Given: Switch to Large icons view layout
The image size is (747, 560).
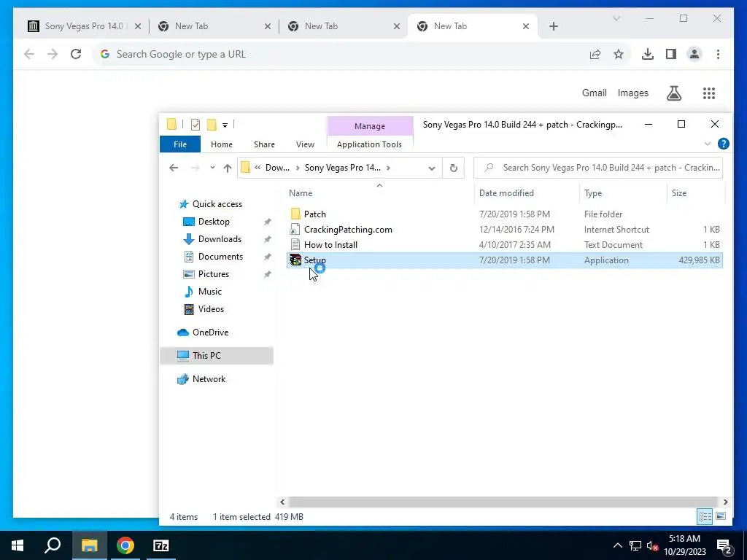Looking at the screenshot, I should [721, 517].
